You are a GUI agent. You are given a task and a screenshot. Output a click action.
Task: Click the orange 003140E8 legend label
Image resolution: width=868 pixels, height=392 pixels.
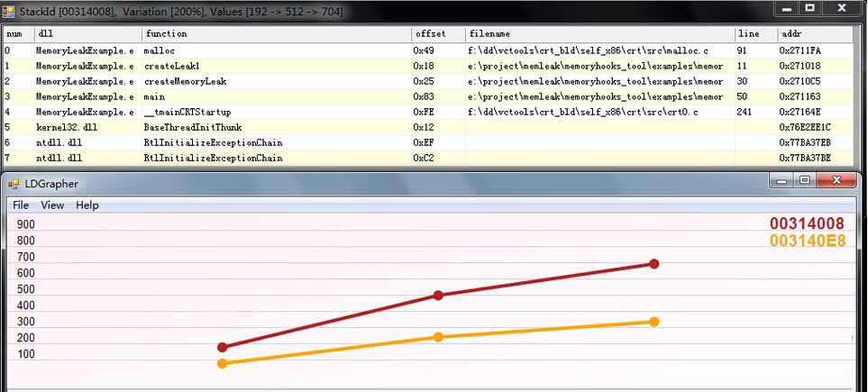(x=807, y=241)
